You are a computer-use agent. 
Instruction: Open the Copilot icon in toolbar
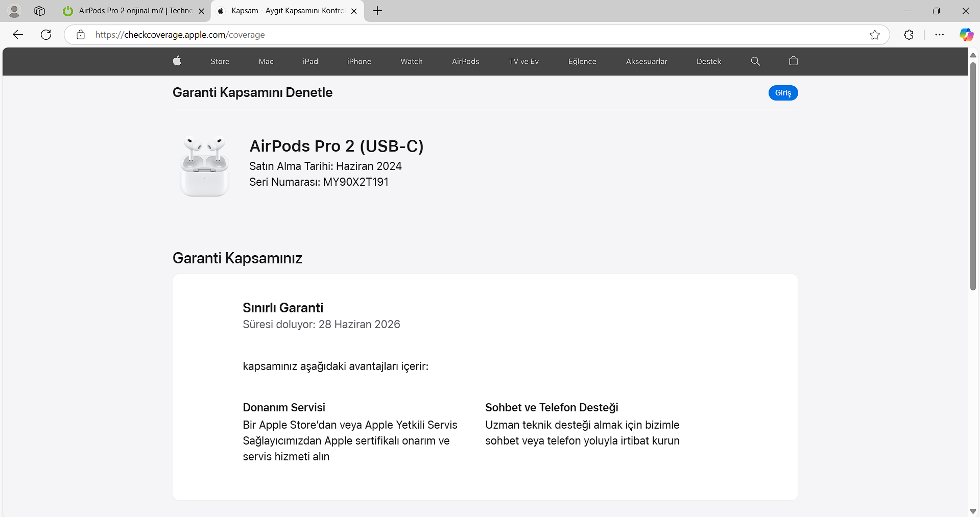[x=966, y=35]
